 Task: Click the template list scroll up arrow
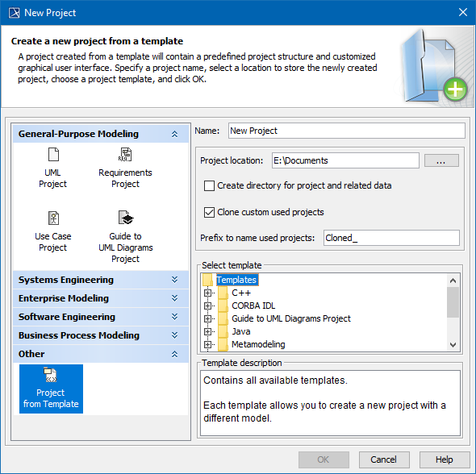click(x=453, y=281)
